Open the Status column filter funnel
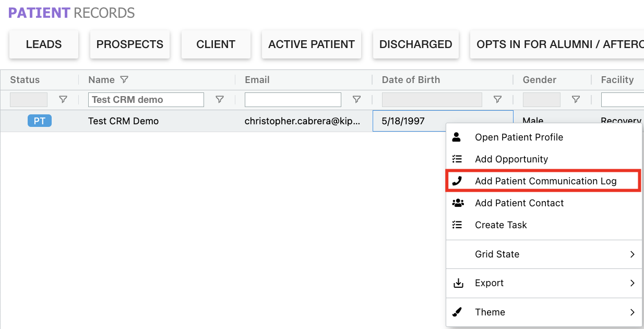Viewport: 644px width, 329px height. (63, 100)
